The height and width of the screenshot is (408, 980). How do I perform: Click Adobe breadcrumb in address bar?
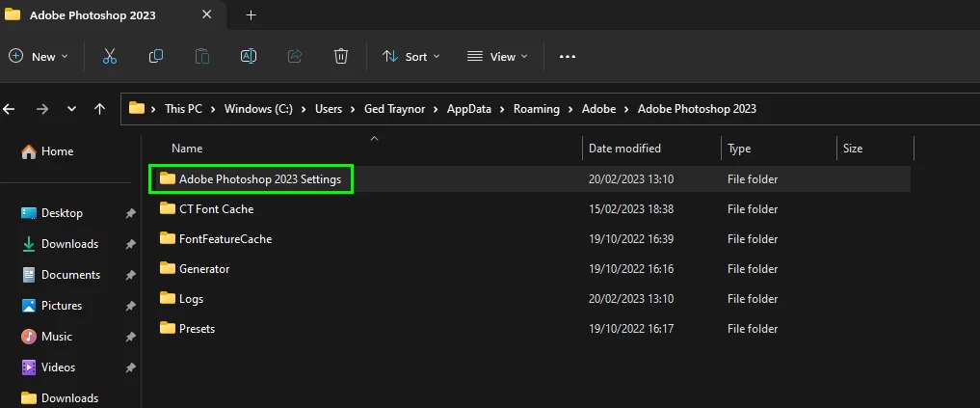(598, 109)
